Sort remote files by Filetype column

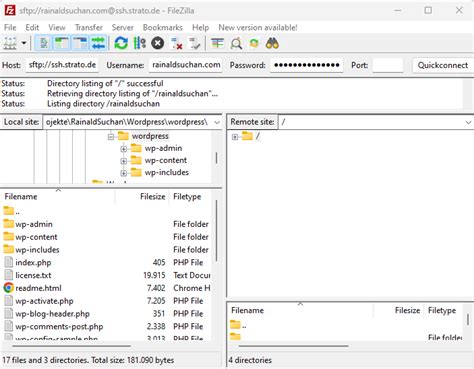pyautogui.click(x=443, y=310)
